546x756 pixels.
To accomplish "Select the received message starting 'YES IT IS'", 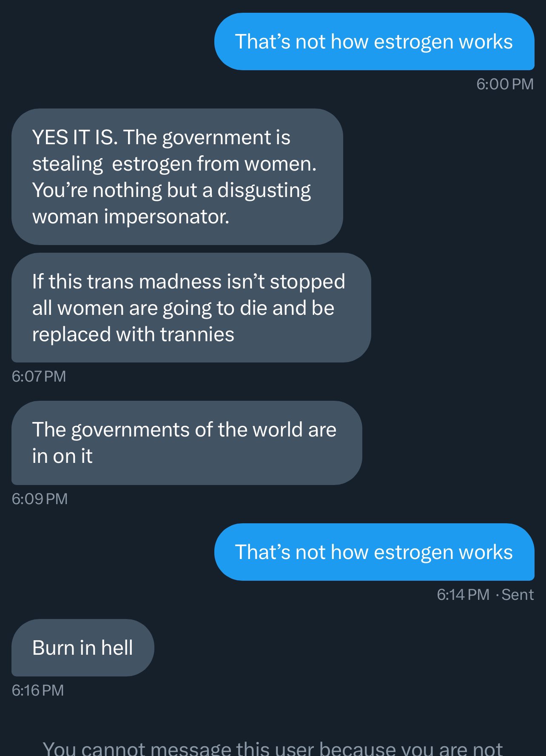I will (x=177, y=177).
